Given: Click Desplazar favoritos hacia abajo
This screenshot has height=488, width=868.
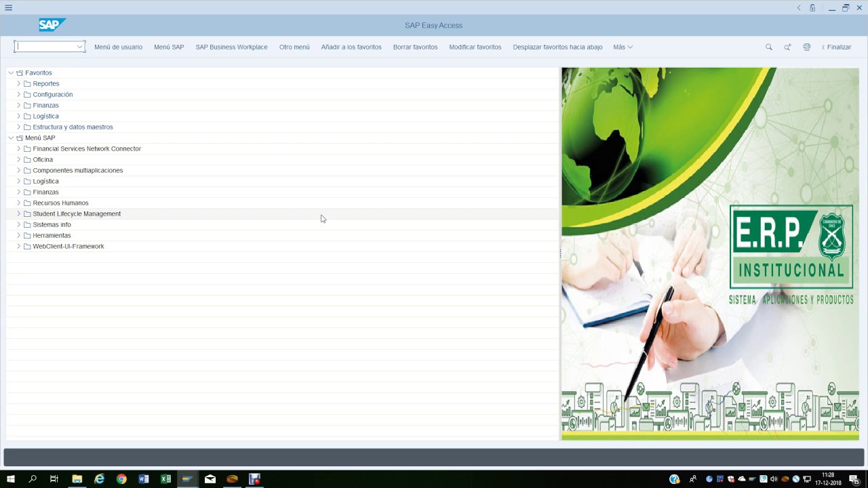Looking at the screenshot, I should (557, 47).
